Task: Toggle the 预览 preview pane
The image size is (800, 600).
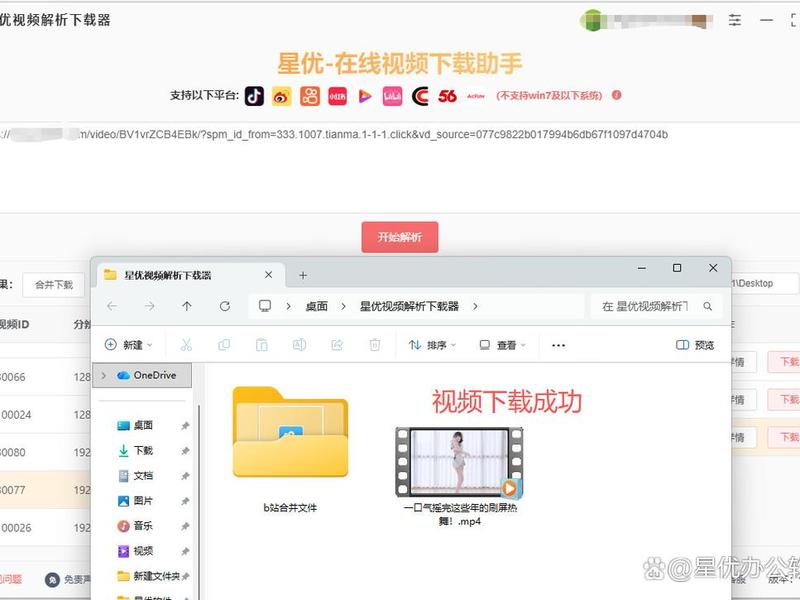Action: 695,345
